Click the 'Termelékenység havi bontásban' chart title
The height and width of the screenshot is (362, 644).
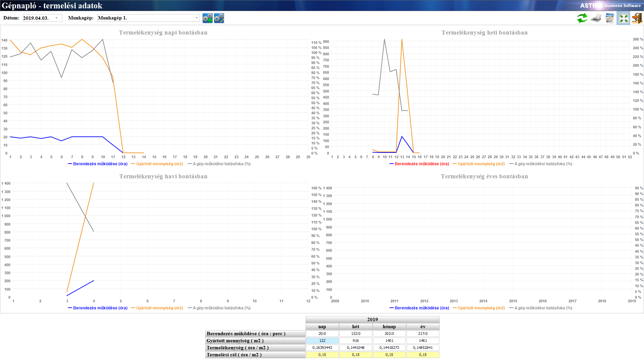pyautogui.click(x=163, y=176)
